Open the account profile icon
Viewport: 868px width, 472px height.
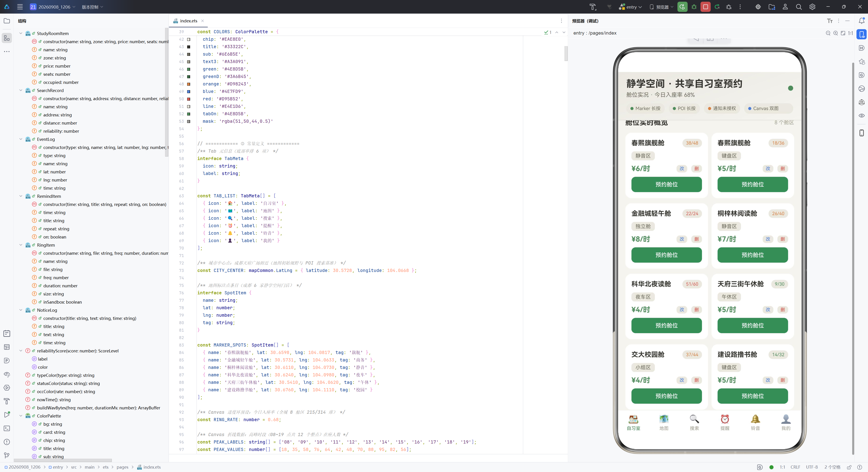coord(785,7)
